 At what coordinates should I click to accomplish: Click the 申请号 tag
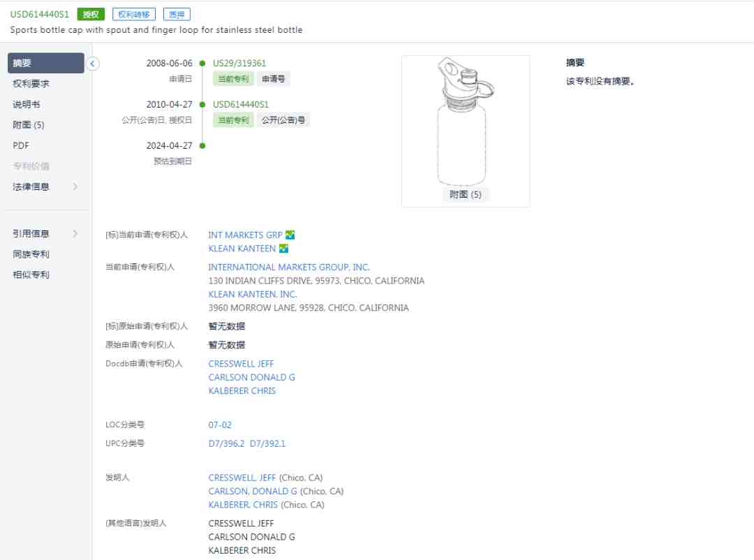[273, 79]
